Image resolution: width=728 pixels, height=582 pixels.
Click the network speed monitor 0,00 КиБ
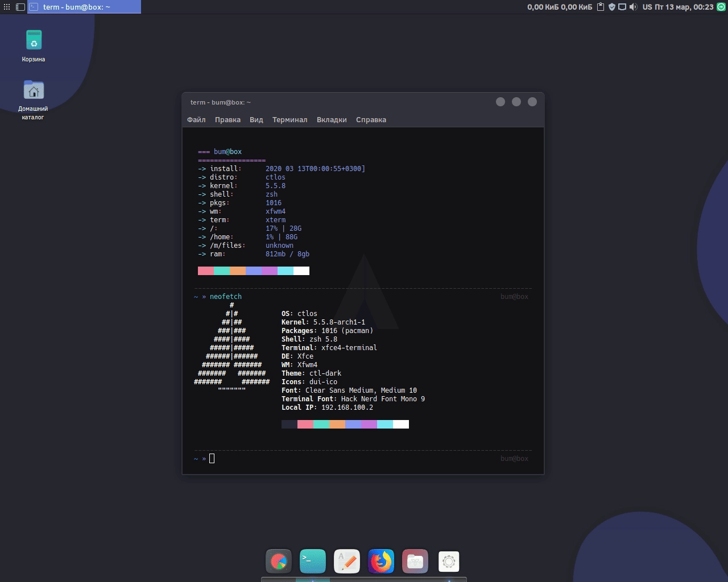tap(560, 7)
